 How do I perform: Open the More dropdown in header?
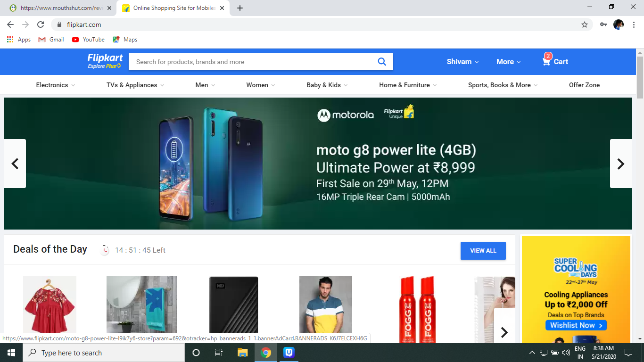(508, 62)
